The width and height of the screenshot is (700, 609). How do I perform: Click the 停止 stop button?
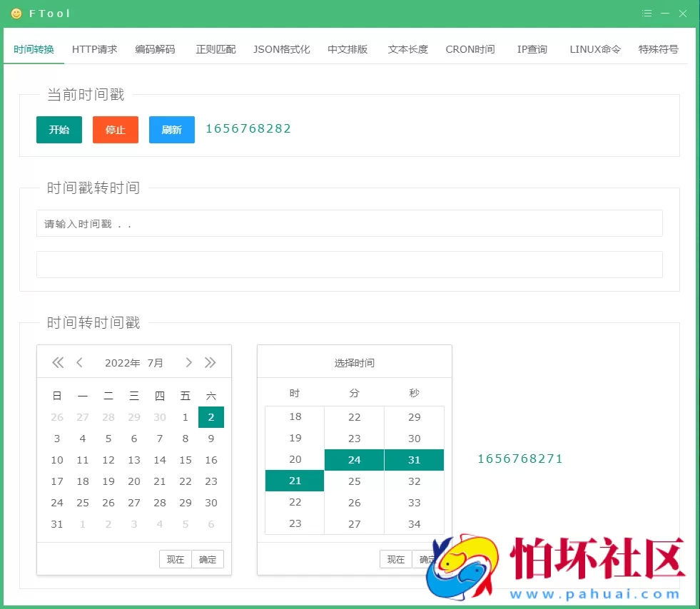(115, 130)
